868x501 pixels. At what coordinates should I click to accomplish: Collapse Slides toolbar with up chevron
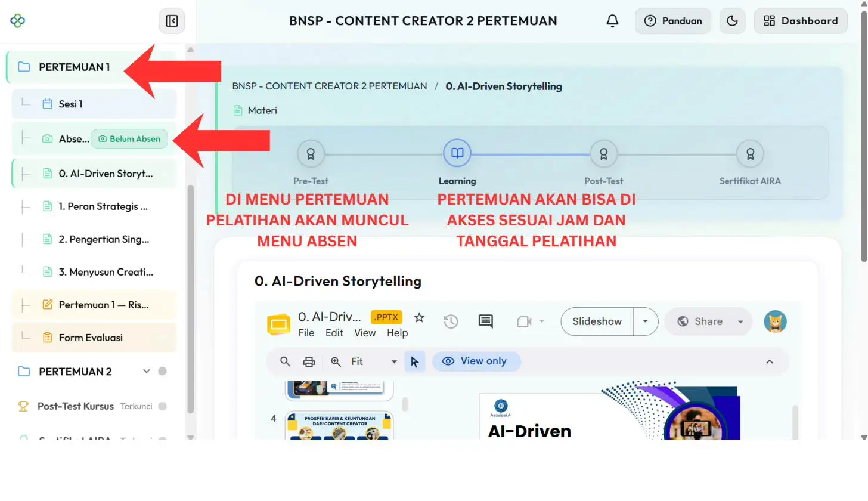[770, 361]
